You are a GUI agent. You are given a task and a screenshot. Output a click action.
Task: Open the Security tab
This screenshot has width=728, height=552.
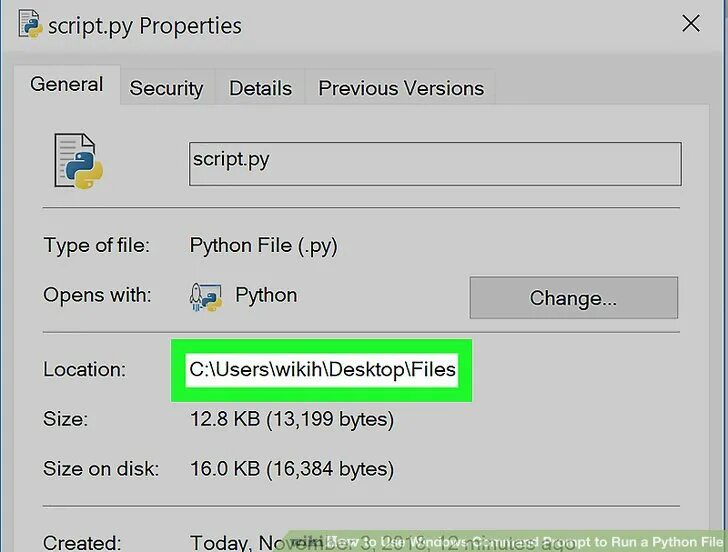point(166,88)
